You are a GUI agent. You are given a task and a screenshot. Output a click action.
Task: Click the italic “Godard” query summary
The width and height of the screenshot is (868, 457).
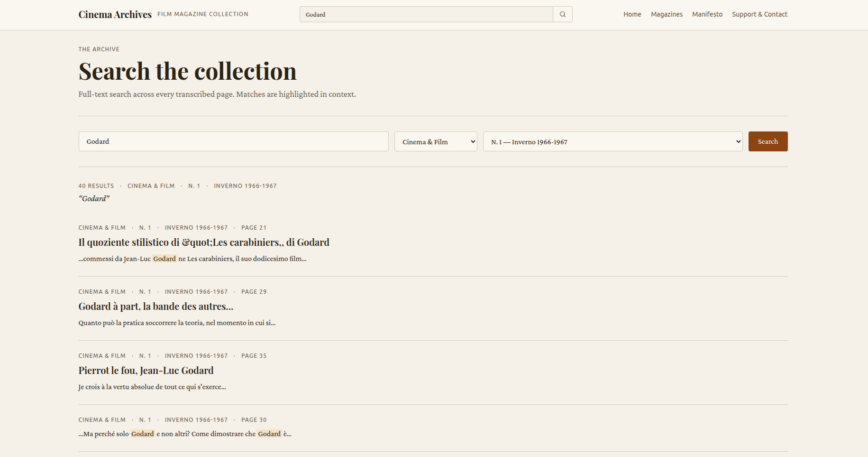[94, 198]
